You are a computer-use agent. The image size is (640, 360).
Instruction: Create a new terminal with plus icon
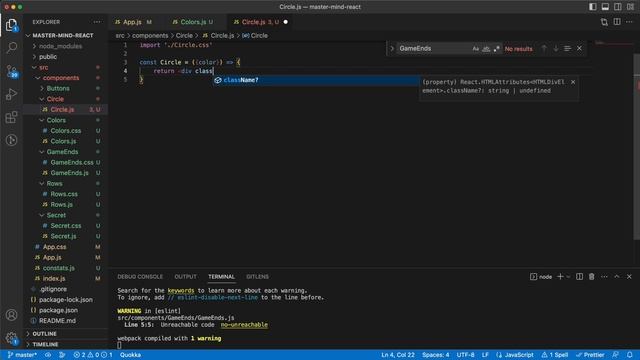(560, 277)
